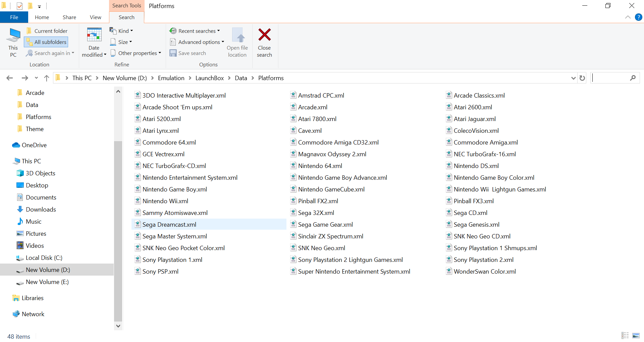Open Kind filter dropdown
644x342 pixels.
[121, 31]
